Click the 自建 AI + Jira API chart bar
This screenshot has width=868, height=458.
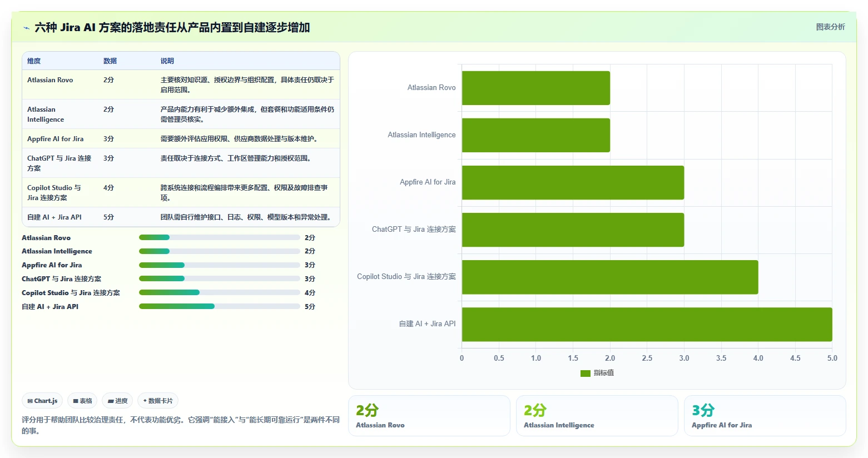647,324
